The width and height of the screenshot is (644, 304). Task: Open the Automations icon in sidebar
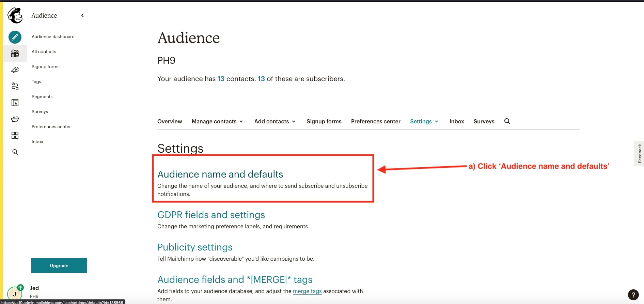15,86
